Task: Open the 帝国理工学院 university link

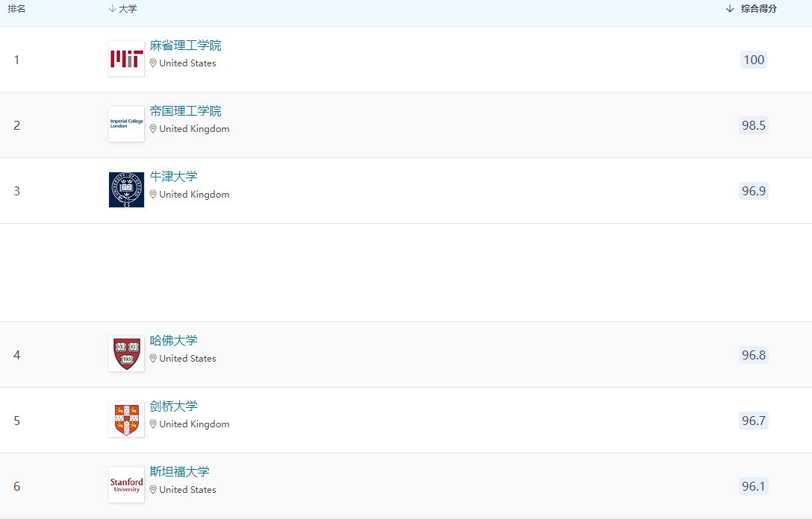Action: click(x=185, y=111)
